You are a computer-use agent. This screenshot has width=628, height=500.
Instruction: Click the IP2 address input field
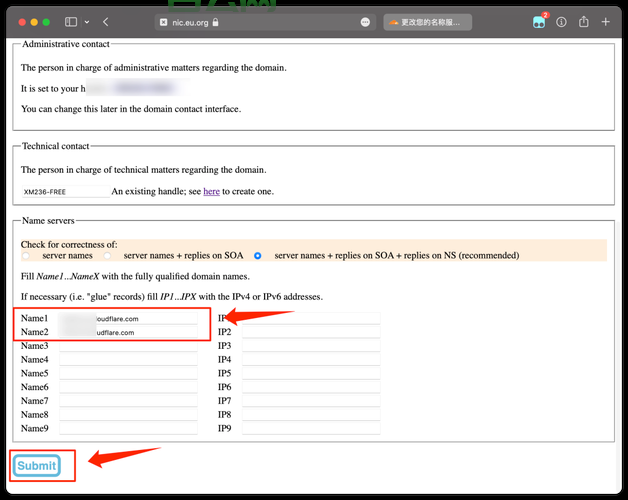(311, 332)
